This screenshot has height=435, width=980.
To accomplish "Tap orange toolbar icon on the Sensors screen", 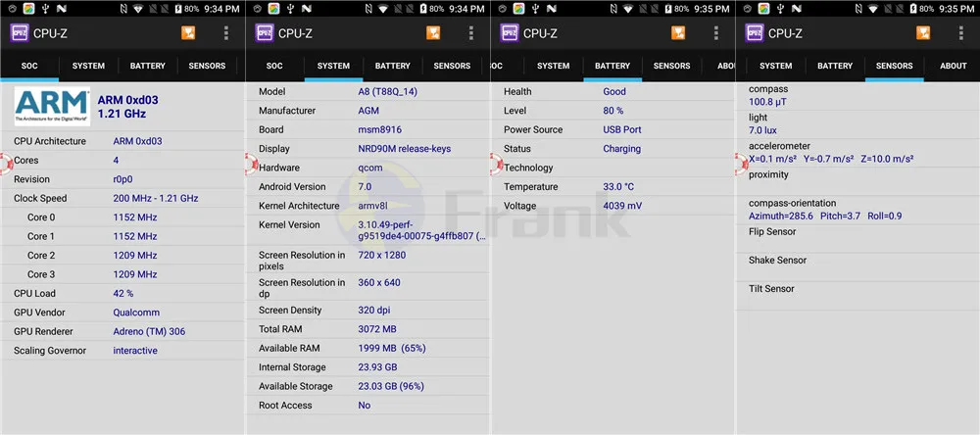I will point(923,32).
